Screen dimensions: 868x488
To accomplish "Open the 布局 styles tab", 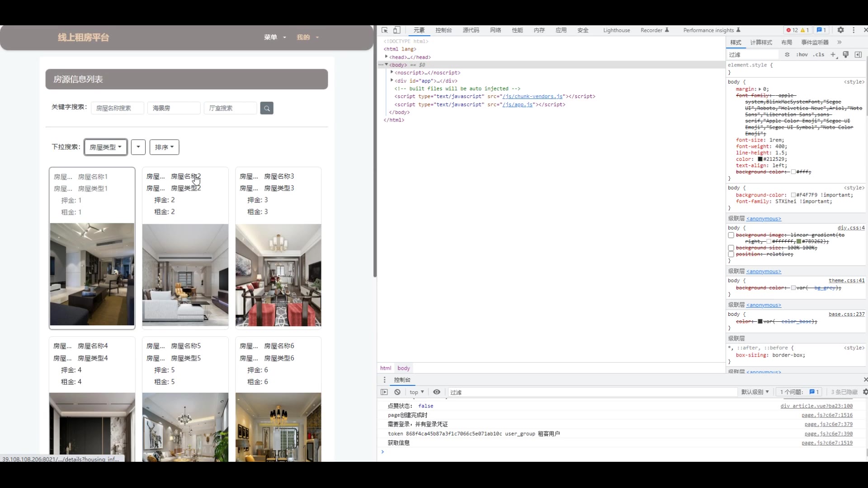I will coord(787,42).
